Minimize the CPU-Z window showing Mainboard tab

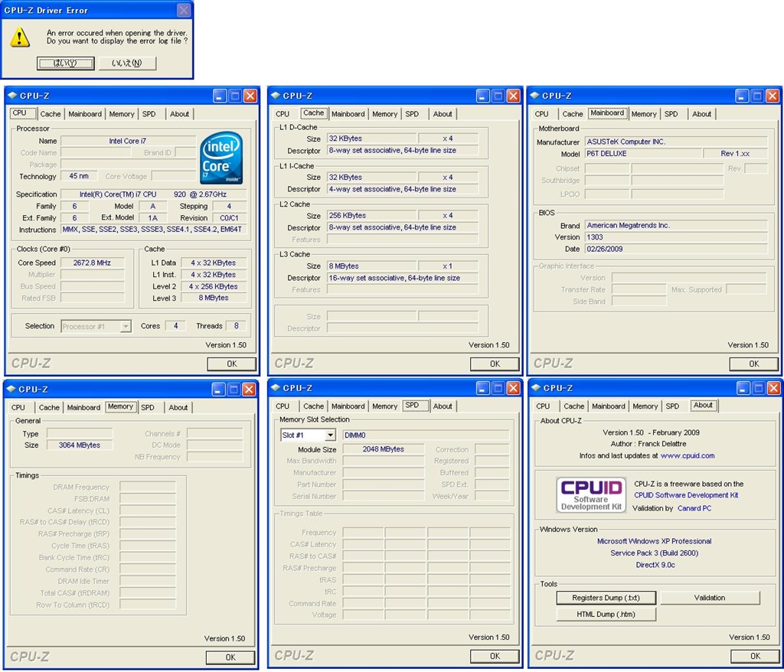[742, 96]
